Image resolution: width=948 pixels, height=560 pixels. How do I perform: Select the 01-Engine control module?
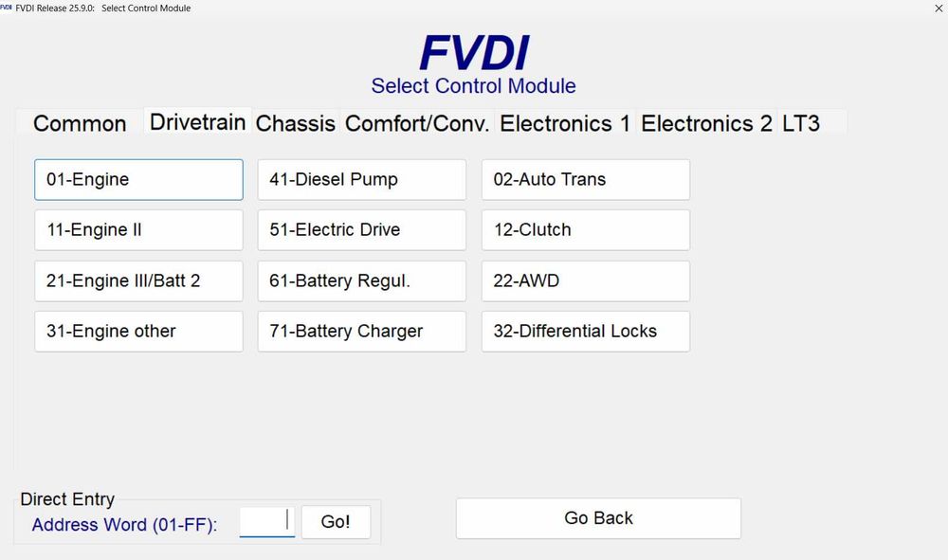pyautogui.click(x=138, y=180)
